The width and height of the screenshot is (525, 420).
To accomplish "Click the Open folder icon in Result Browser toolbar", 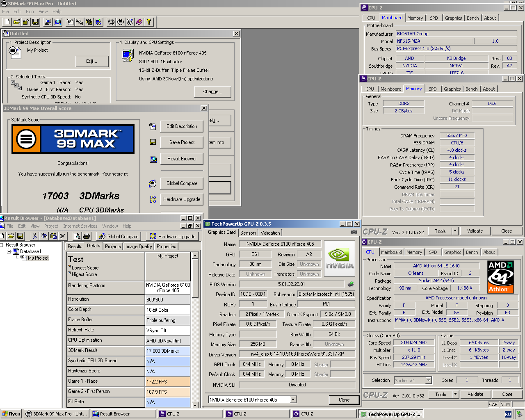I will pyautogui.click(x=11, y=236).
